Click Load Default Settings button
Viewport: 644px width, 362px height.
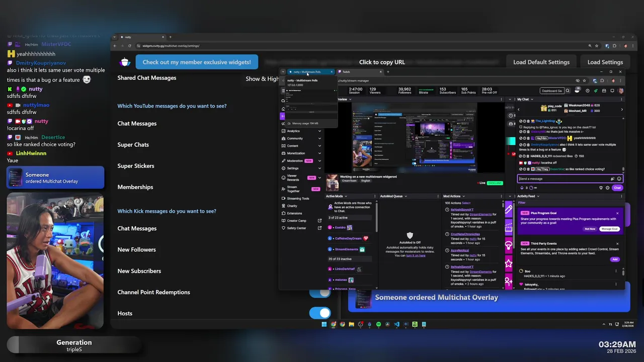[x=541, y=62]
